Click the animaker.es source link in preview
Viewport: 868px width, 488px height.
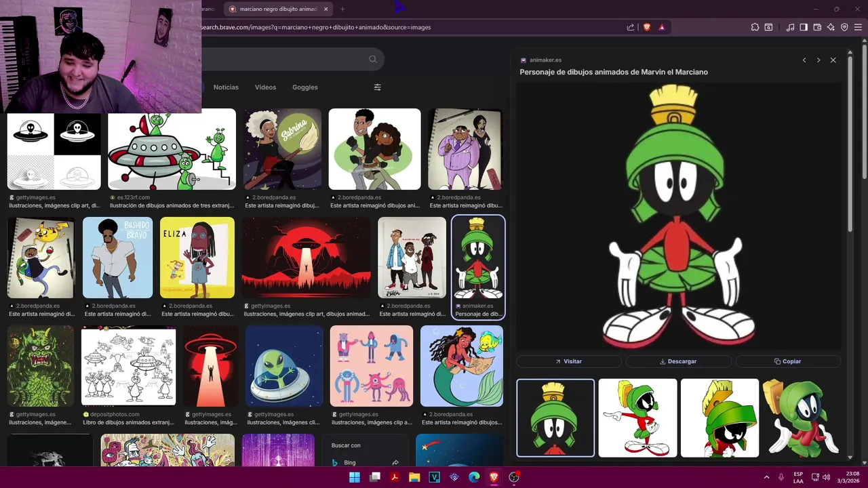(545, 60)
